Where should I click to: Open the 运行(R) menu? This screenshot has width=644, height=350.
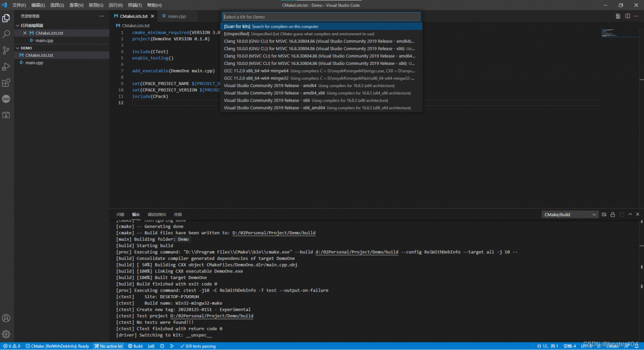115,5
